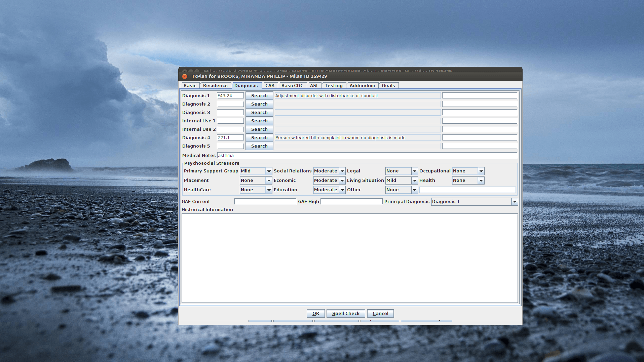
Task: Expand the Legal stressor dropdown
Action: coord(402,171)
